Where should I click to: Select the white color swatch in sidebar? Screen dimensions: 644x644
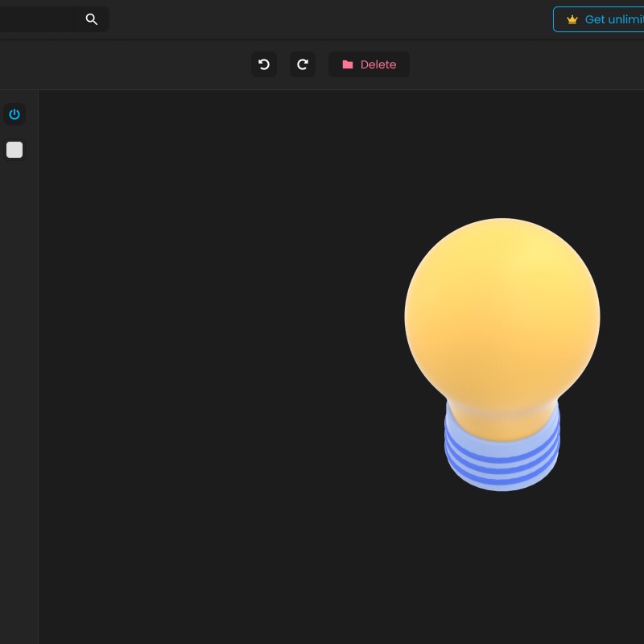[14, 150]
